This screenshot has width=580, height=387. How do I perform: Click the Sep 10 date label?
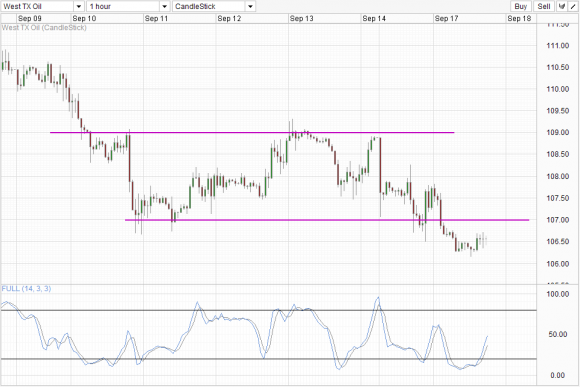pos(84,18)
